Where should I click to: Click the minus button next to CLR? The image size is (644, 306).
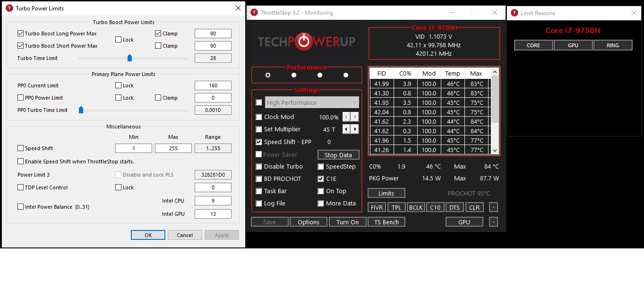click(x=493, y=207)
